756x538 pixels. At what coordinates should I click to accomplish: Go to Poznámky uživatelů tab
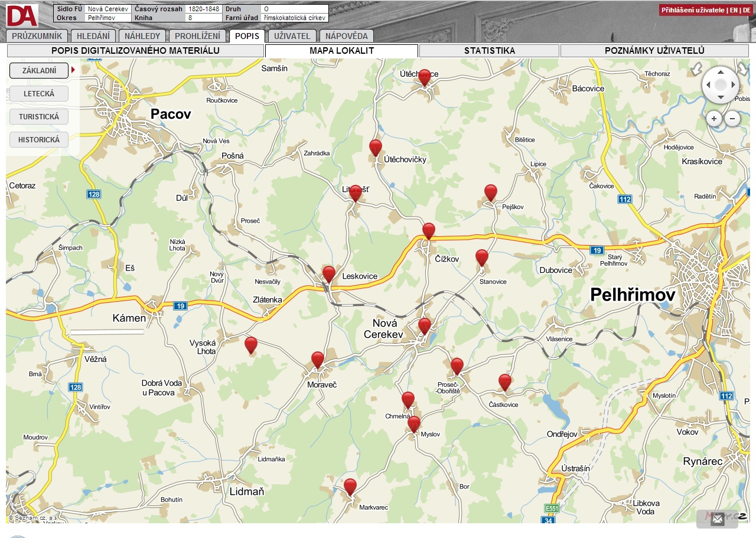(x=654, y=51)
